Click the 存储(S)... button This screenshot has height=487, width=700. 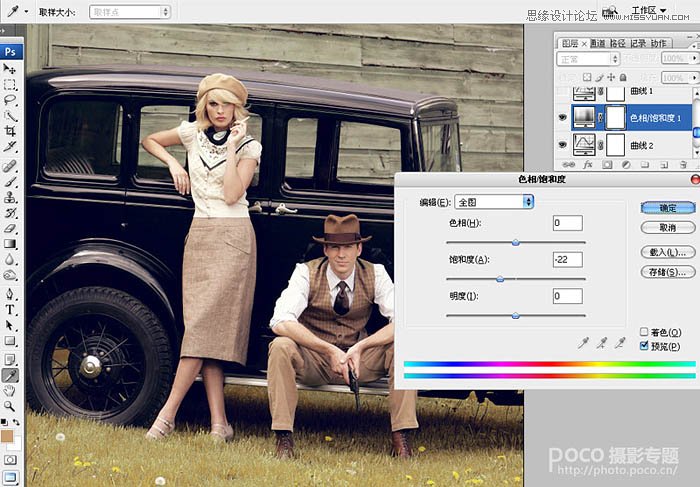pos(668,272)
